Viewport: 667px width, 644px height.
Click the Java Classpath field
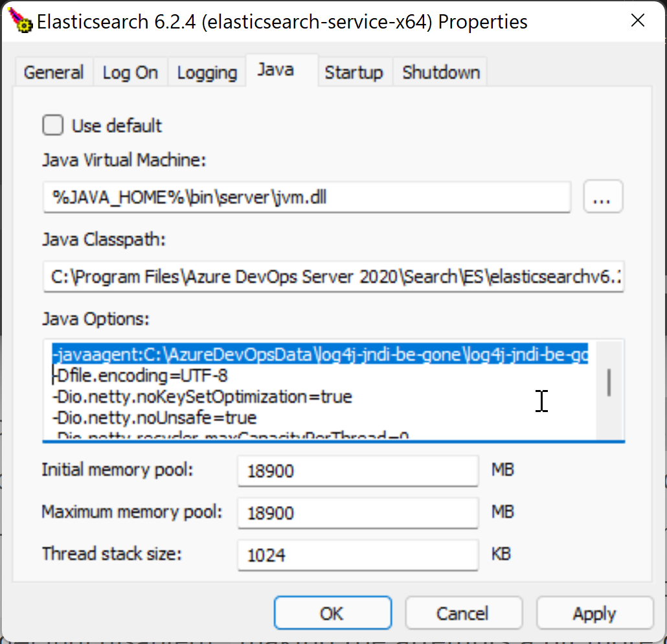tap(333, 277)
